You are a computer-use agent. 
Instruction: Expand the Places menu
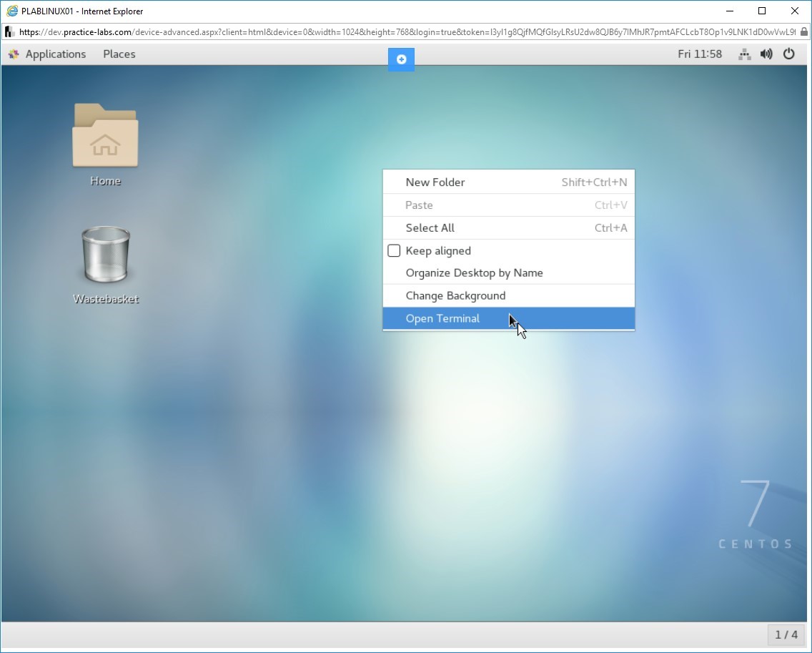[119, 54]
